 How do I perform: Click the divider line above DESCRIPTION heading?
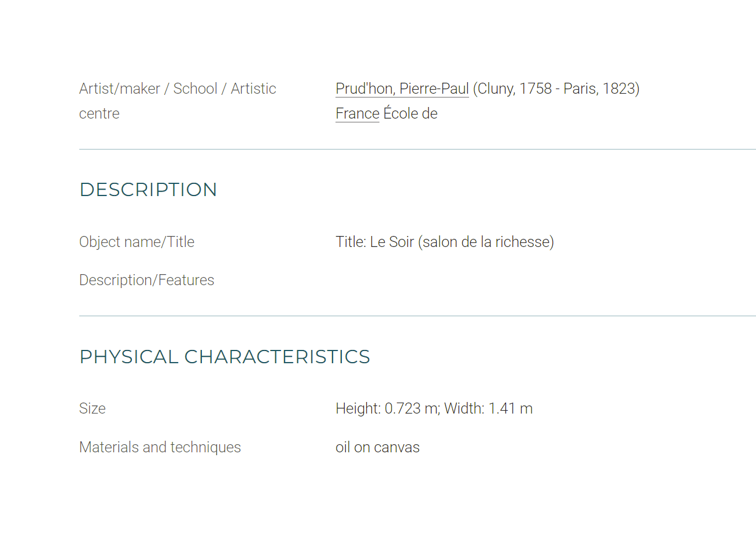(418, 149)
